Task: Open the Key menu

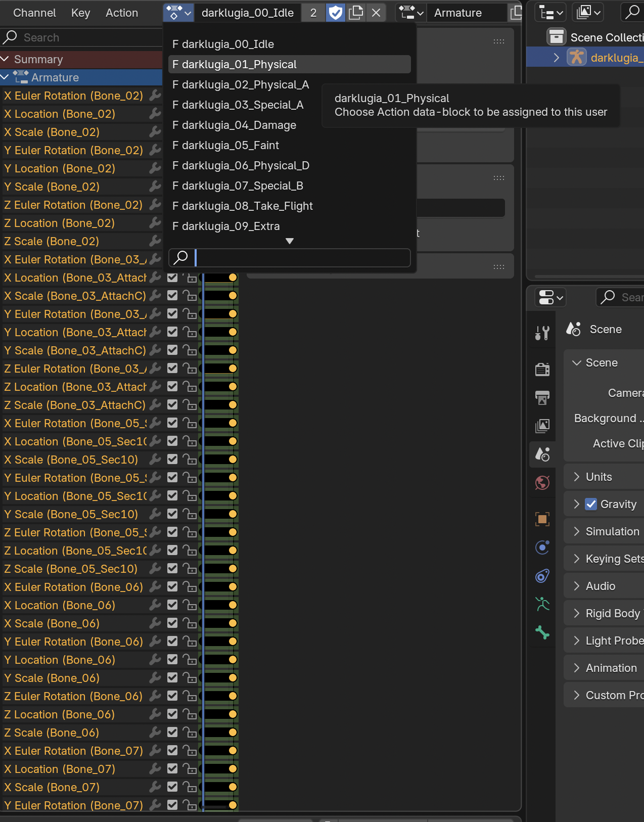Action: [x=81, y=13]
